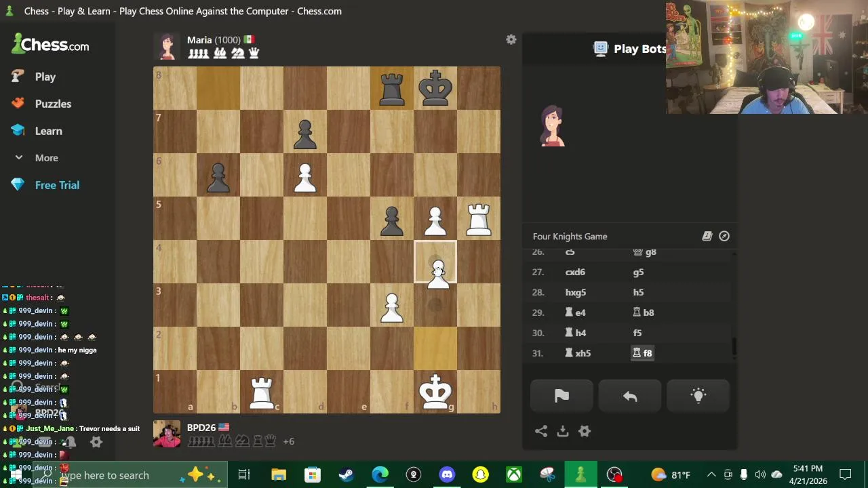The height and width of the screenshot is (488, 868).
Task: Open the notification center
Action: 846,474
